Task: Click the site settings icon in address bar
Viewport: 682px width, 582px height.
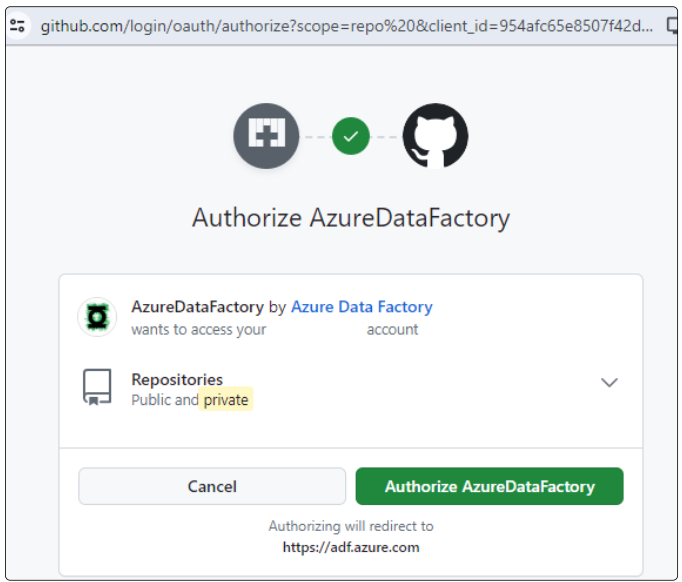Action: (17, 26)
